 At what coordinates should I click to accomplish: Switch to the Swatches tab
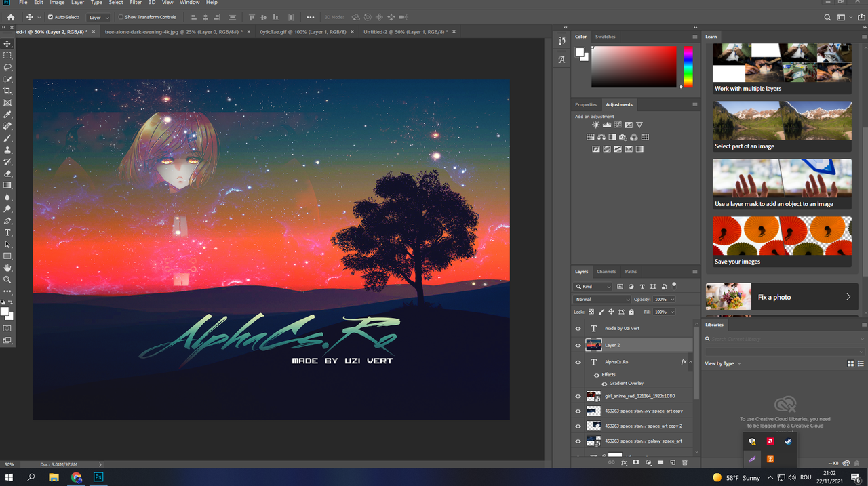[606, 37]
